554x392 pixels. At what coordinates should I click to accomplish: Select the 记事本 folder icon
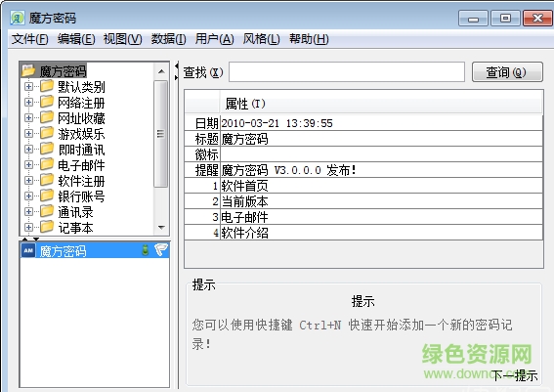pos(47,227)
